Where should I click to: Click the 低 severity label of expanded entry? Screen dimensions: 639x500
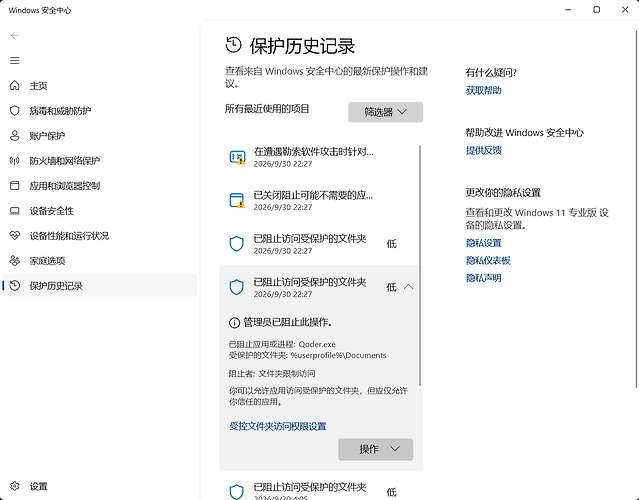click(391, 287)
